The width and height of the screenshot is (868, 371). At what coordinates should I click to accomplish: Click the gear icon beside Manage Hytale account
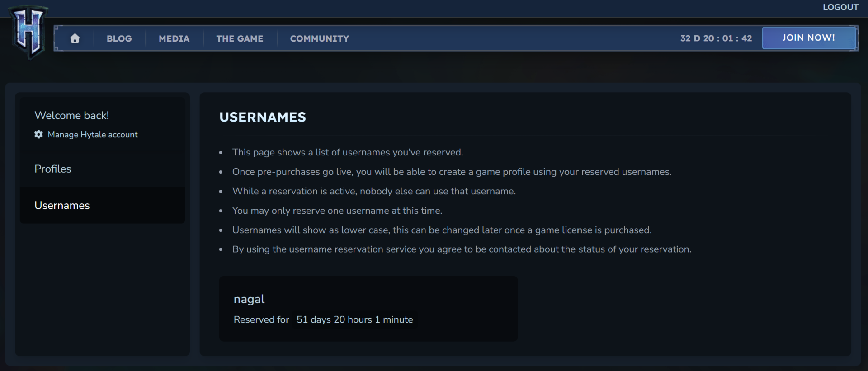click(39, 135)
